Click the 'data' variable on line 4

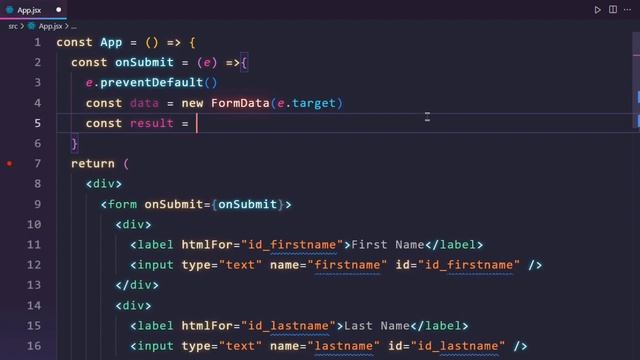[144, 103]
